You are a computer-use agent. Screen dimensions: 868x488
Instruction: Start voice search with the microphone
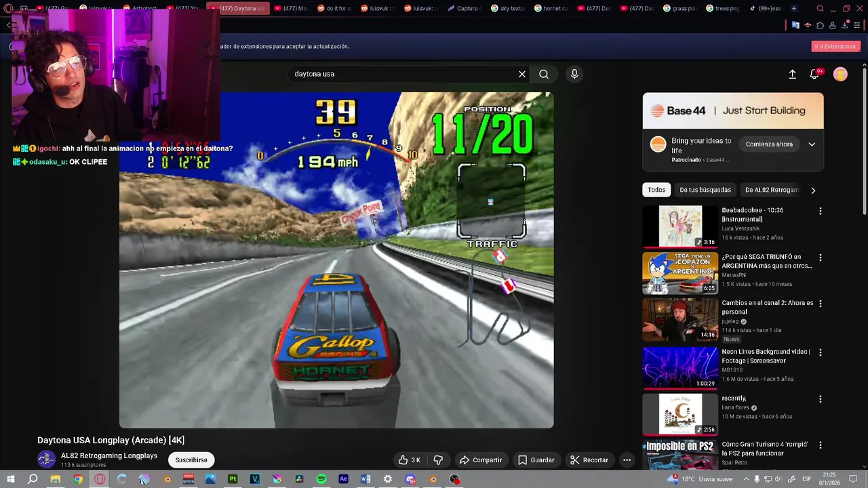pyautogui.click(x=574, y=74)
